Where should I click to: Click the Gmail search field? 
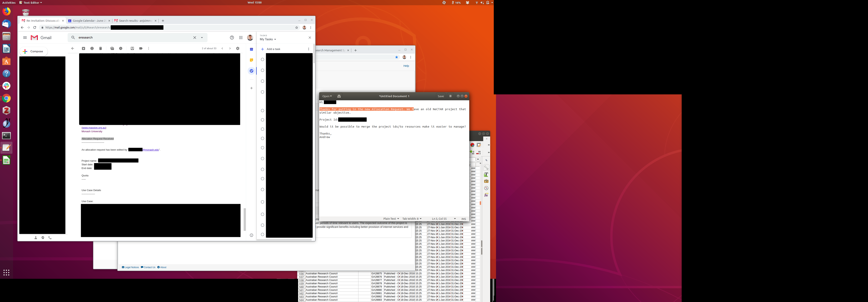(x=135, y=38)
